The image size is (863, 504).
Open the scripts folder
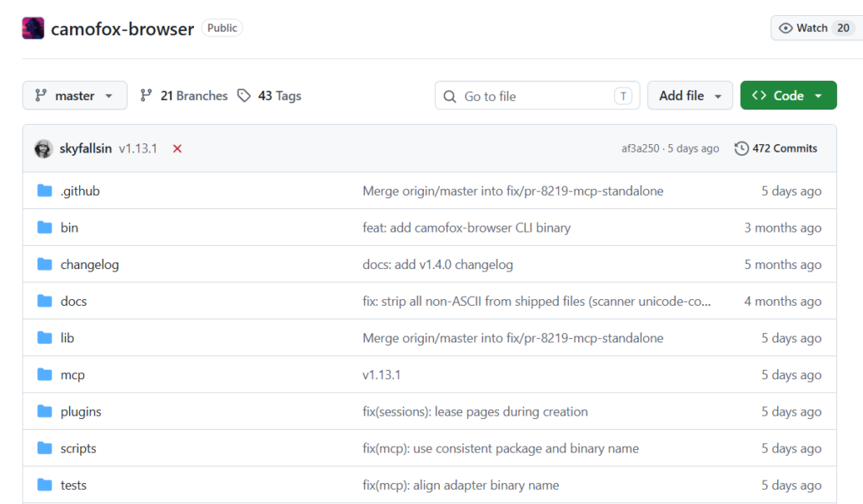click(x=78, y=449)
